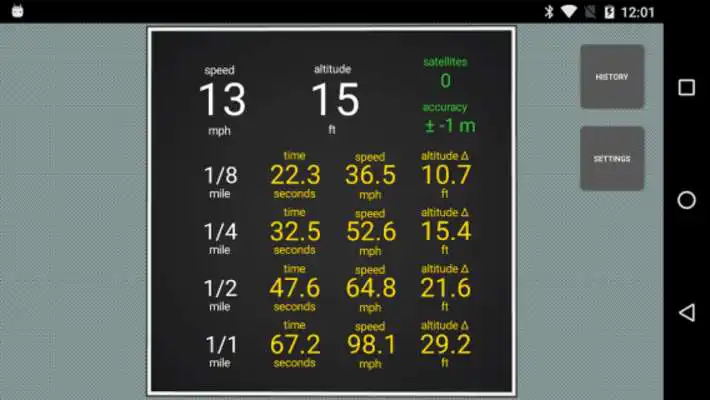
Task: Tap the battery charging icon
Action: (x=609, y=12)
